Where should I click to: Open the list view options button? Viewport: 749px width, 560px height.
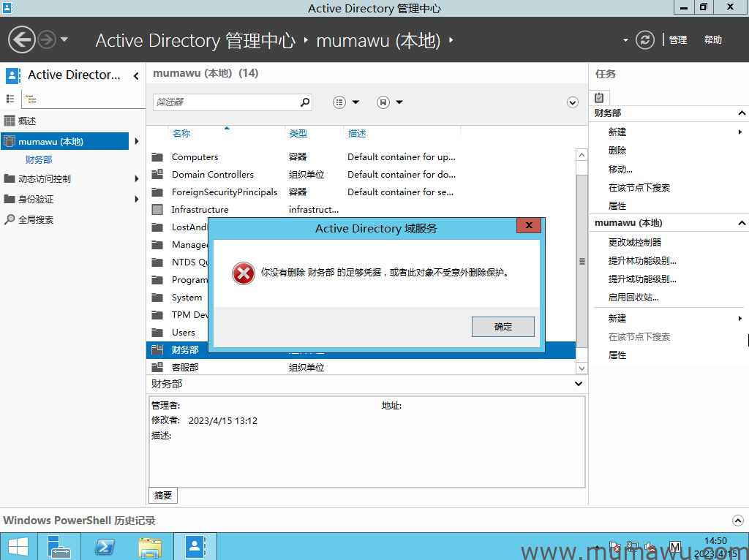[339, 102]
